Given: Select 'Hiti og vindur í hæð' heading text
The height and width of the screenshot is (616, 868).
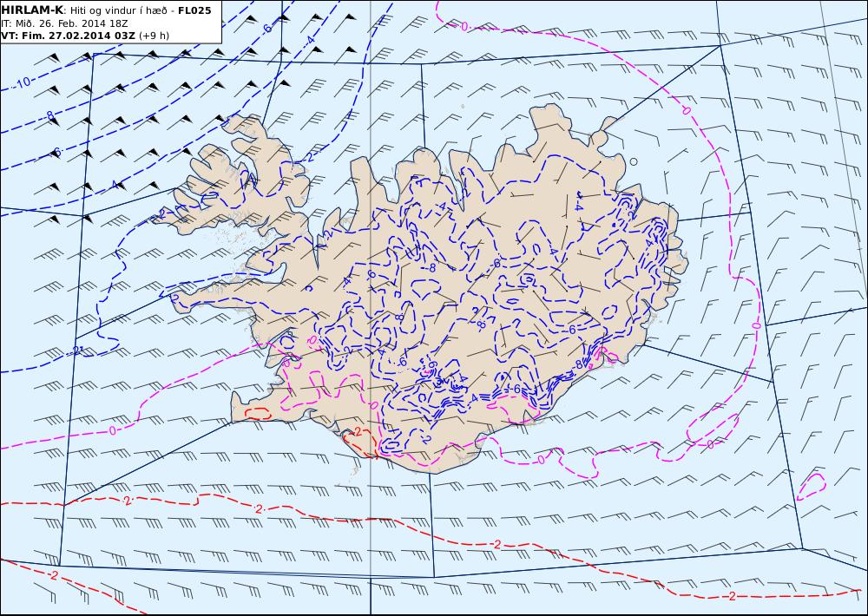Looking at the screenshot, I should coord(118,10).
